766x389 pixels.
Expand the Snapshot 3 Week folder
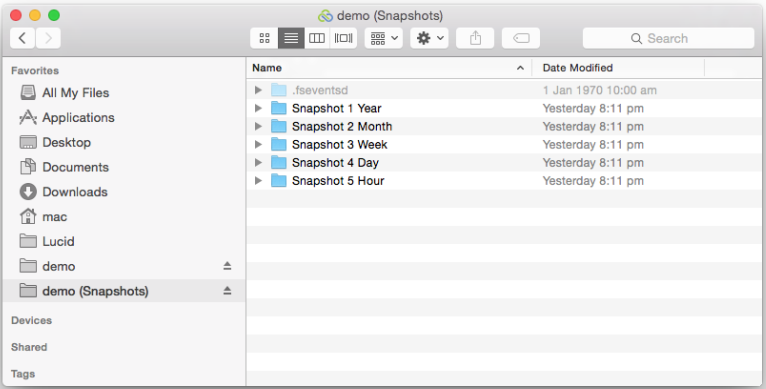(258, 144)
